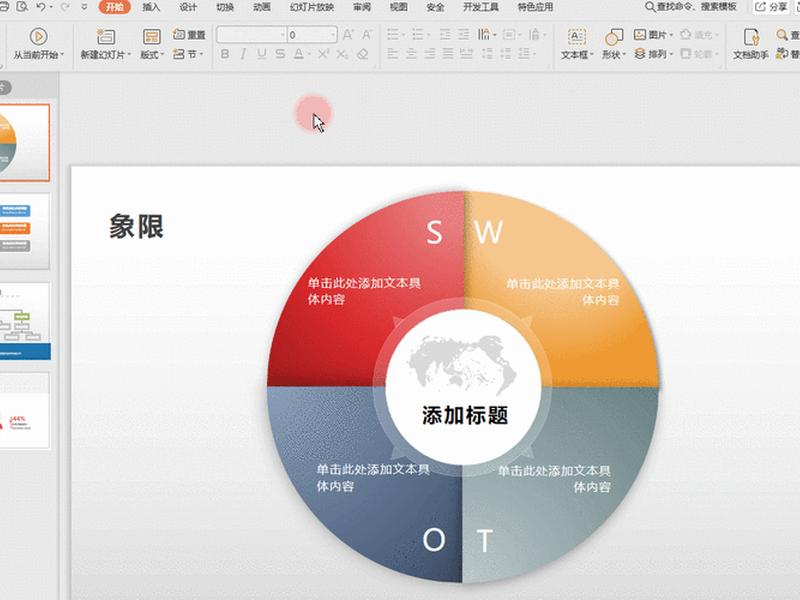Expand the 从当前开始 dropdown arrow
Viewport: 800px width, 600px height.
click(62, 54)
